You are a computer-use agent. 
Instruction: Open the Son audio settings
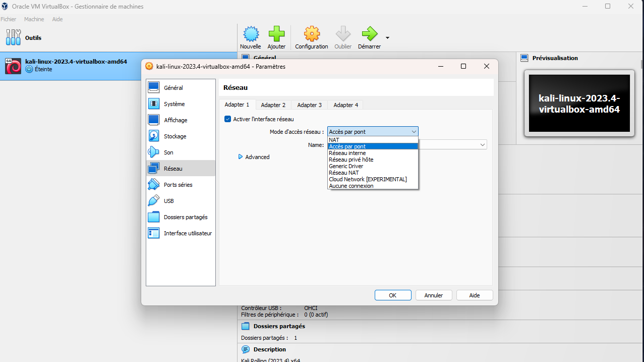pyautogui.click(x=168, y=152)
